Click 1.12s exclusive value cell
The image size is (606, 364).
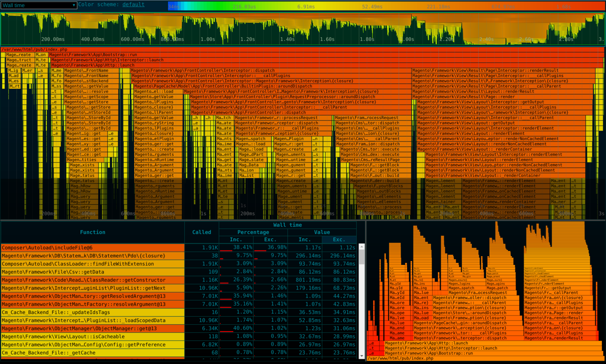(339, 248)
